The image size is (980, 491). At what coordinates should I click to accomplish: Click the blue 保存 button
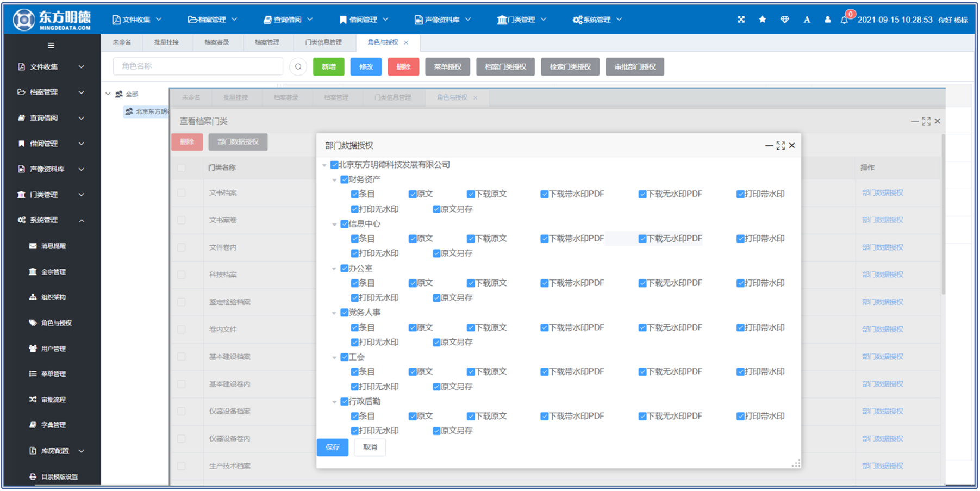pyautogui.click(x=332, y=447)
